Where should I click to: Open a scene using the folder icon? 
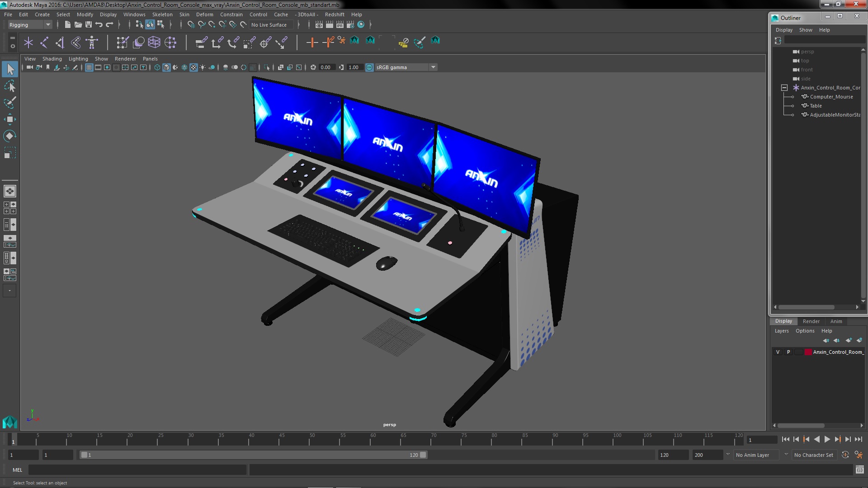[78, 24]
